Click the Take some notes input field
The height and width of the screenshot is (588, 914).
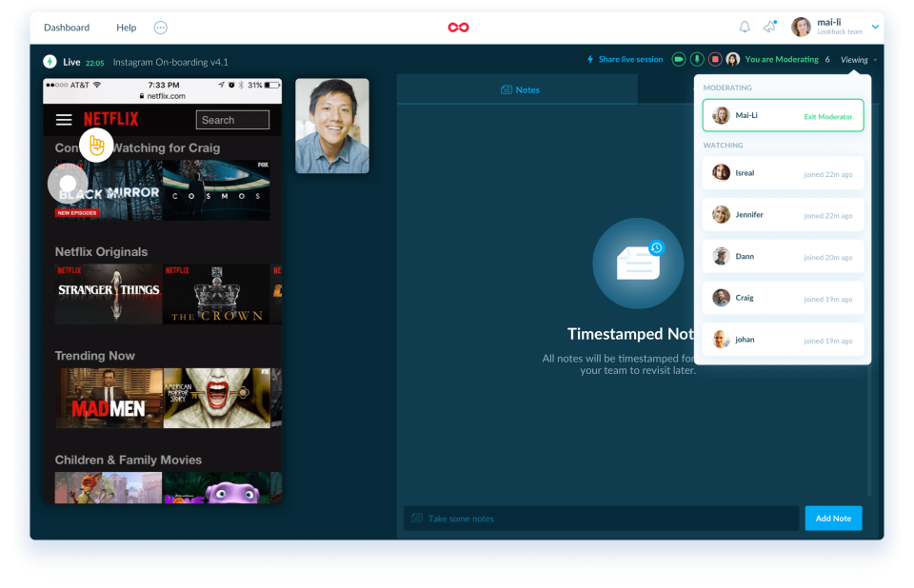click(x=571, y=518)
